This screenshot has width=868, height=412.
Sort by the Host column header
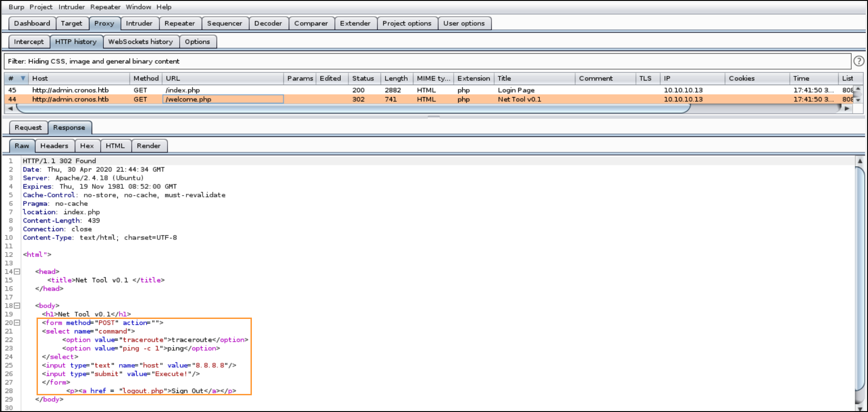coord(79,78)
